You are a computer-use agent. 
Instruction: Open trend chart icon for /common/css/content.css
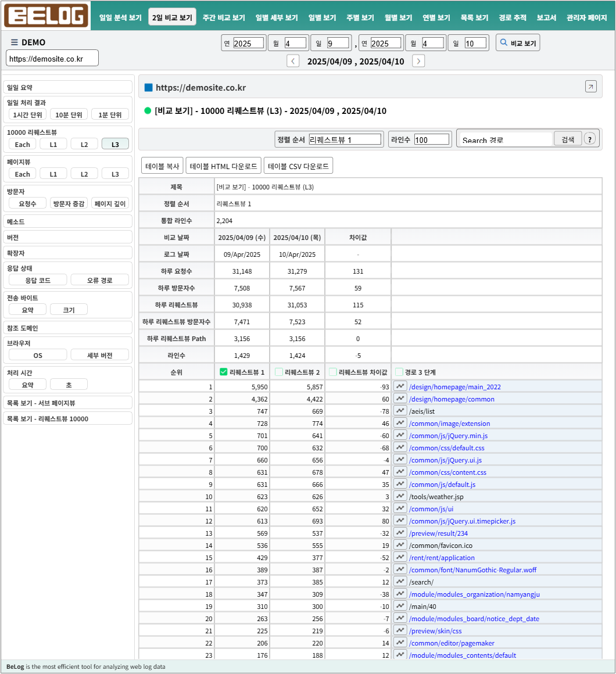point(400,472)
